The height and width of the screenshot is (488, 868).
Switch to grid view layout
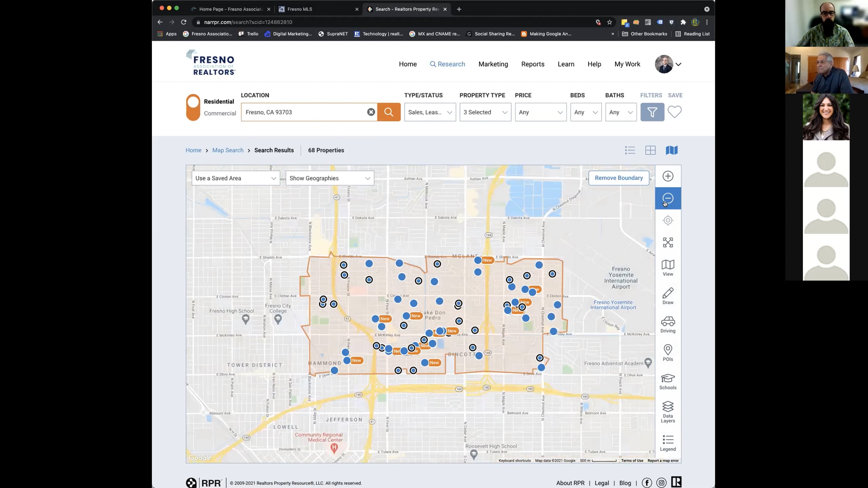pyautogui.click(x=650, y=150)
